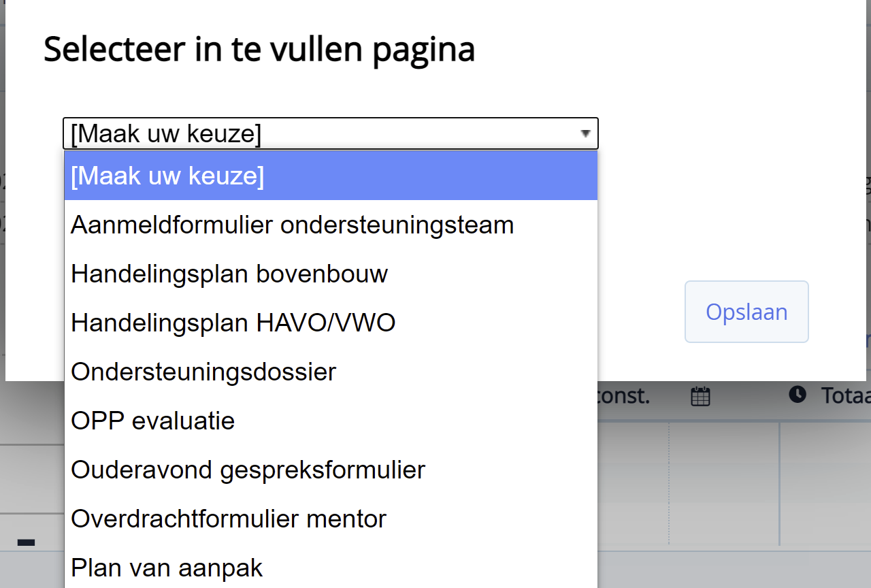Click the '[Maak uw keuze]' select box
871x588 pixels.
point(330,134)
